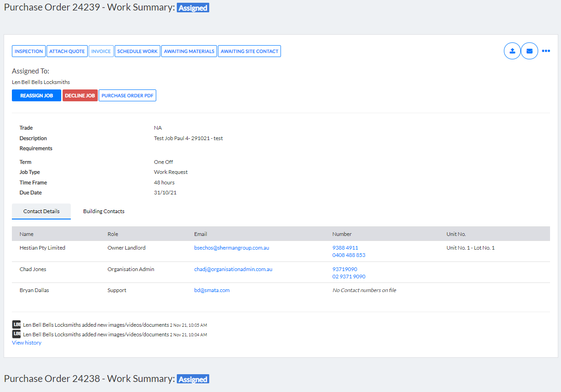The image size is (561, 392).
Task: Click phone number 93719090
Action: tap(345, 269)
